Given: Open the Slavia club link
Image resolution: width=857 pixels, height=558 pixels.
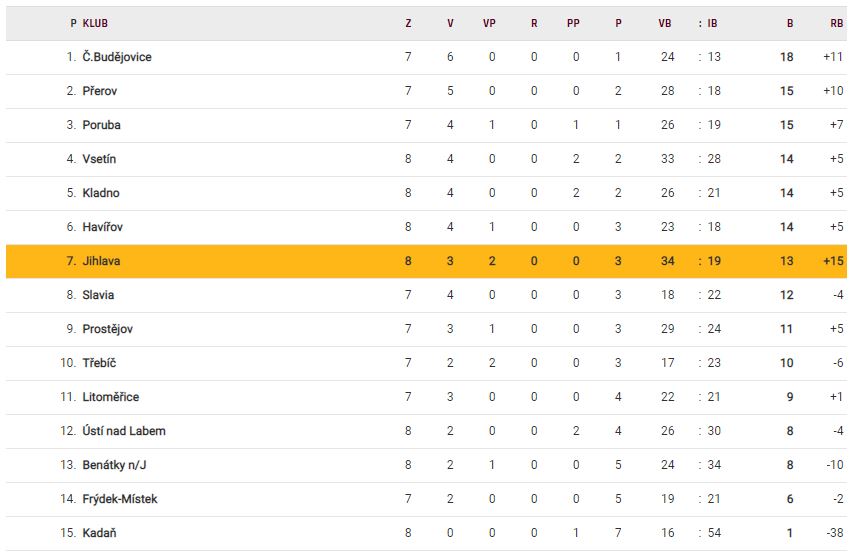Looking at the screenshot, I should [x=98, y=295].
